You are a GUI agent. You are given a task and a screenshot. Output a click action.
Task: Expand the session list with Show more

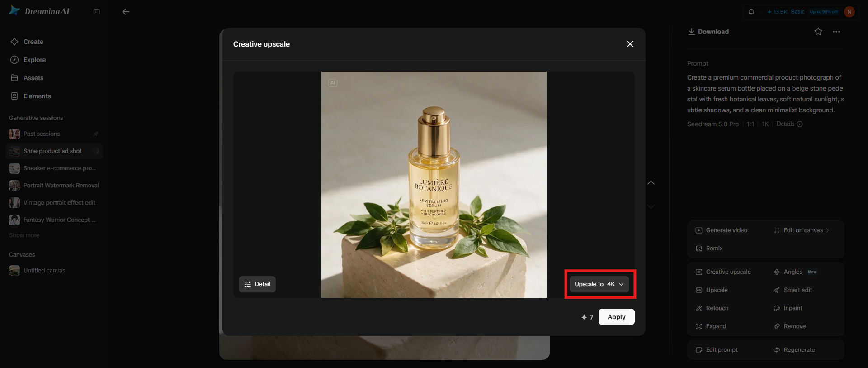[24, 235]
